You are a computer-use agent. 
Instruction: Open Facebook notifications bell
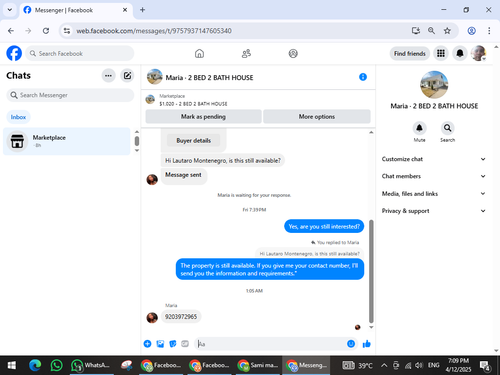point(460,53)
